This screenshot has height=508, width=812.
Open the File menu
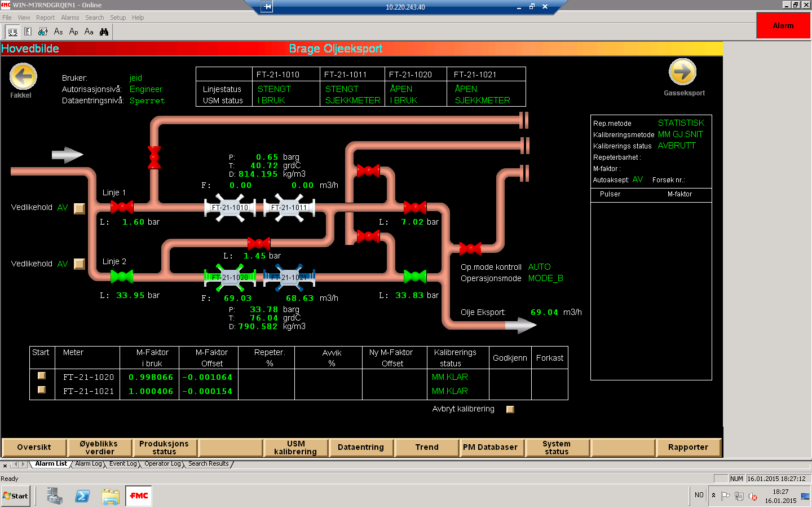coord(7,17)
